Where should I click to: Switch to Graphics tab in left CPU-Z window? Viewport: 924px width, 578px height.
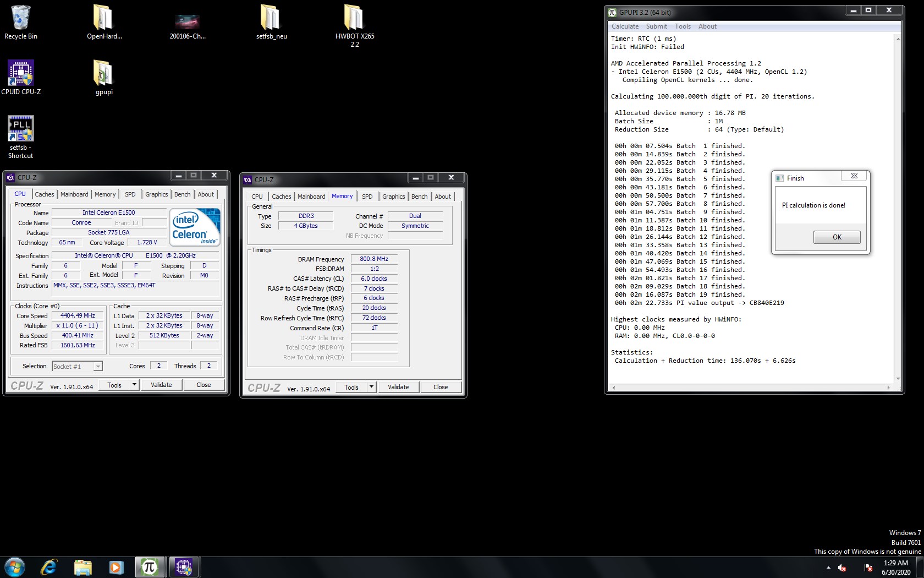tap(157, 194)
